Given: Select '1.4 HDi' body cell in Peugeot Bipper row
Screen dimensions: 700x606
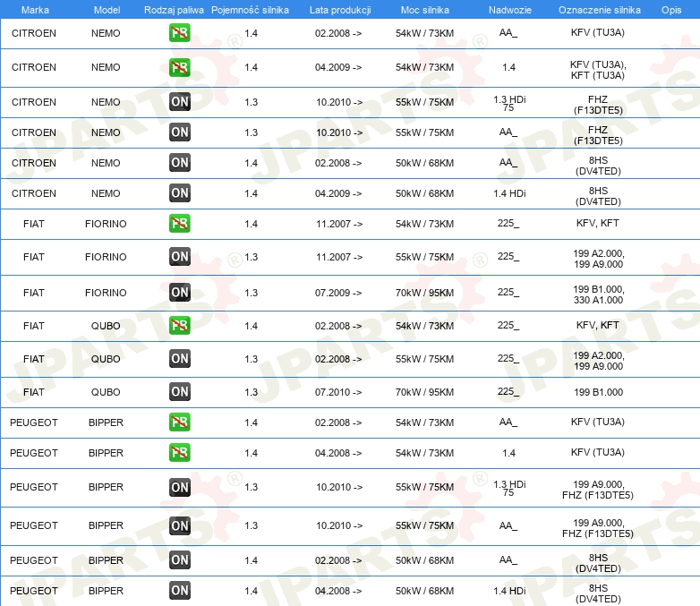Looking at the screenshot, I should coord(509,591).
